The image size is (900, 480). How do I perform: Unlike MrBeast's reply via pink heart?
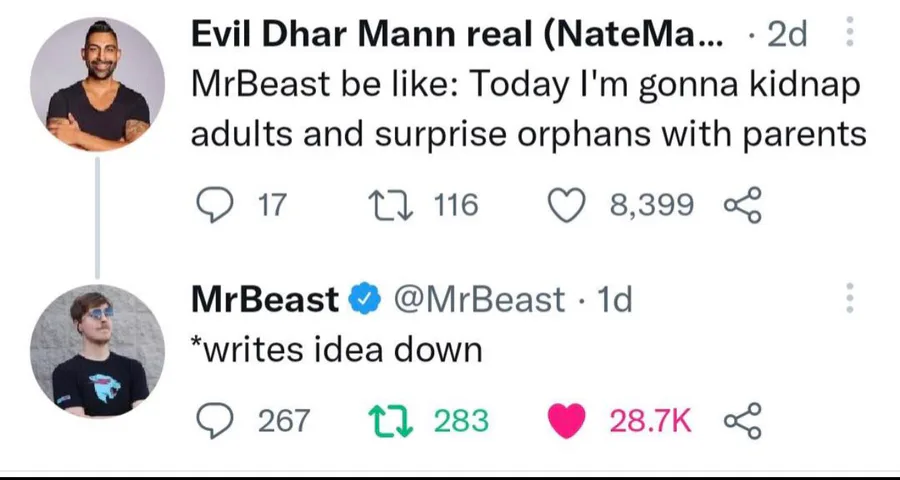pos(567,421)
